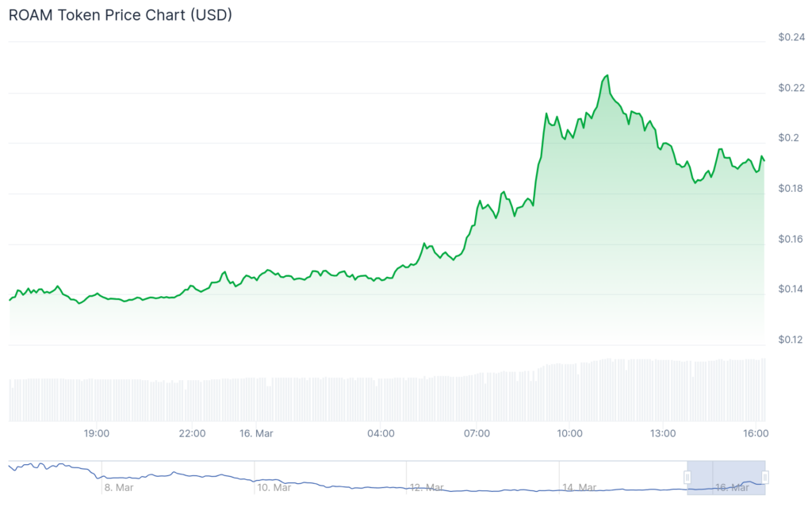Click the 10. Mar label in navigator
The height and width of the screenshot is (507, 812).
tap(274, 487)
